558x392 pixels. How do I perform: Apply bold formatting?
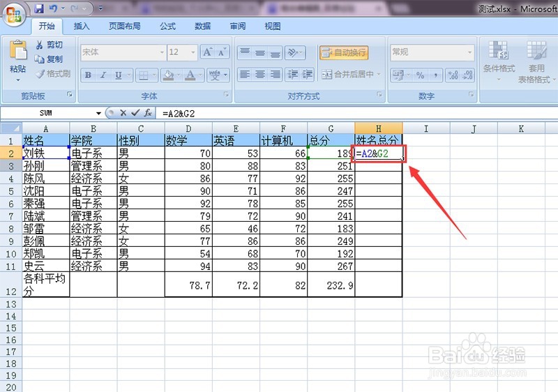click(88, 75)
